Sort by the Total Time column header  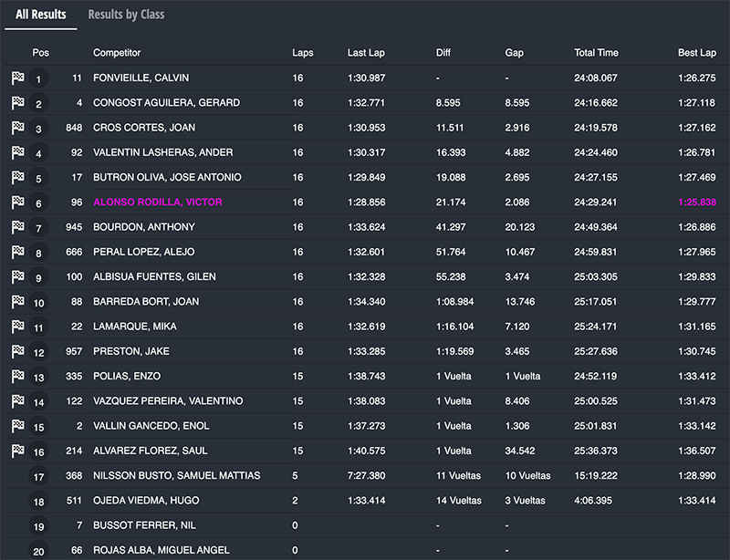point(596,53)
